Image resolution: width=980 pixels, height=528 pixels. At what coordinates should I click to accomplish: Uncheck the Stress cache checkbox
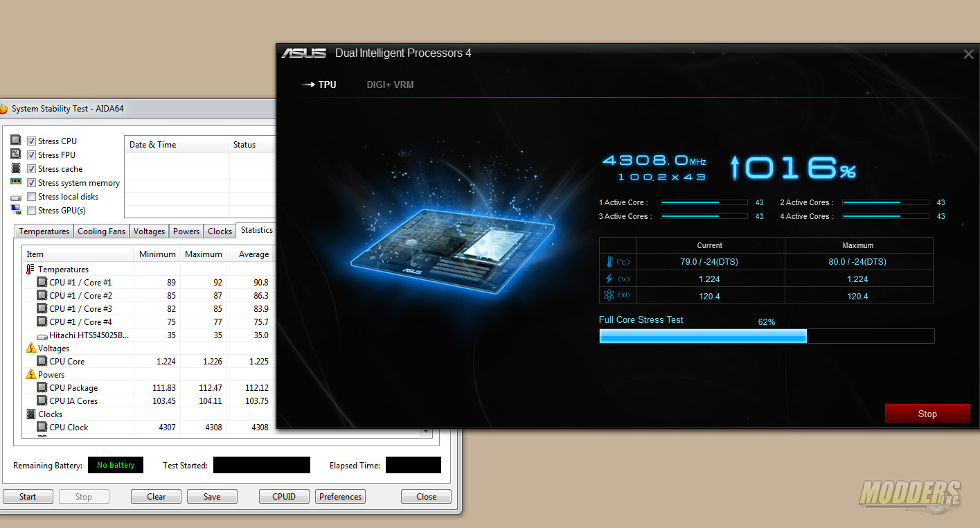pos(31,168)
